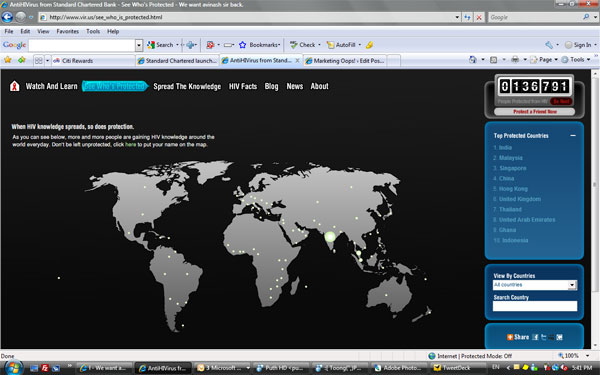Click the Print icon in command bar
The width and height of the screenshot is (600, 375).
coord(515,60)
